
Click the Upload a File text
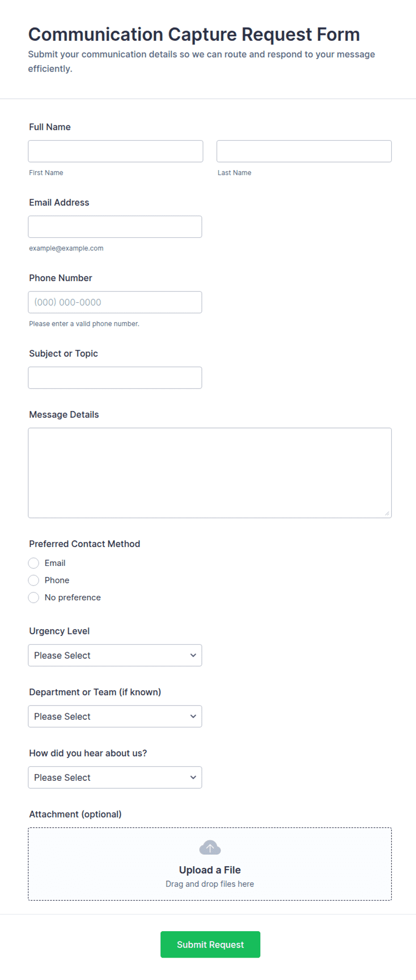(x=210, y=870)
